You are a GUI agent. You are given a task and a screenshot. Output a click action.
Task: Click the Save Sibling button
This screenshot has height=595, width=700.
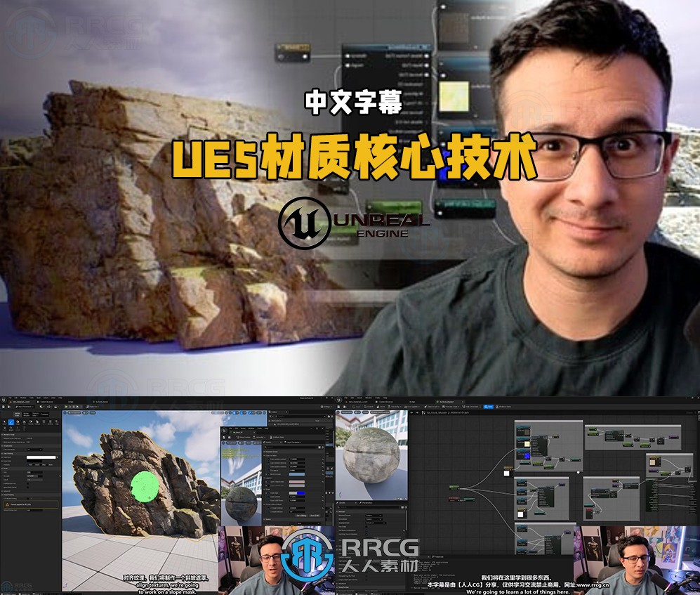pyautogui.click(x=301, y=516)
